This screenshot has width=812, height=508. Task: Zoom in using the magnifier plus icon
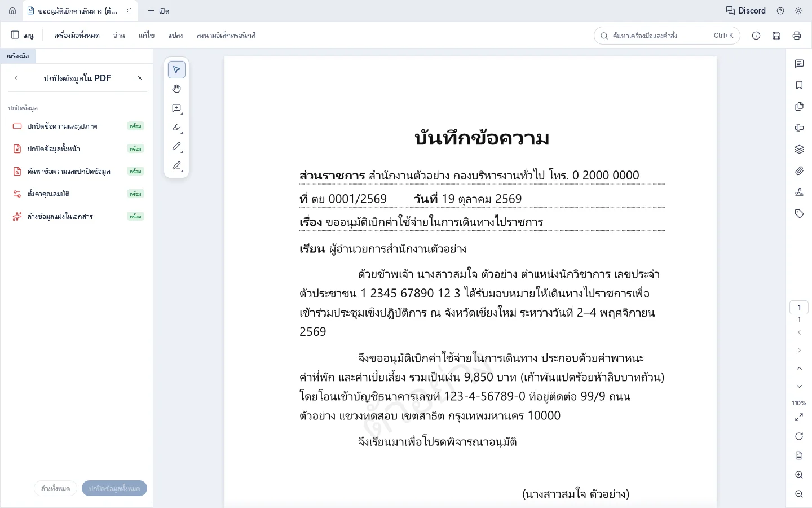(799, 475)
